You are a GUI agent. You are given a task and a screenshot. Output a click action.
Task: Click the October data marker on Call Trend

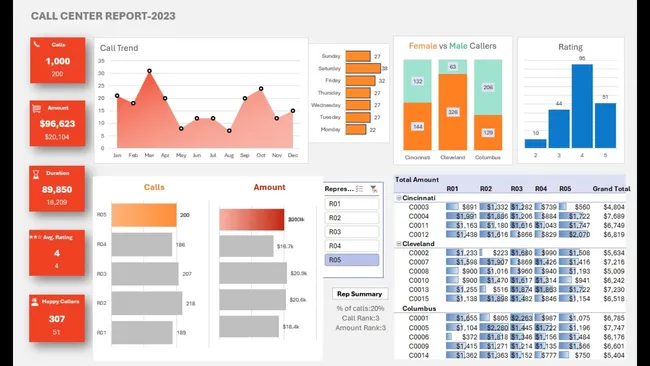[x=261, y=89]
